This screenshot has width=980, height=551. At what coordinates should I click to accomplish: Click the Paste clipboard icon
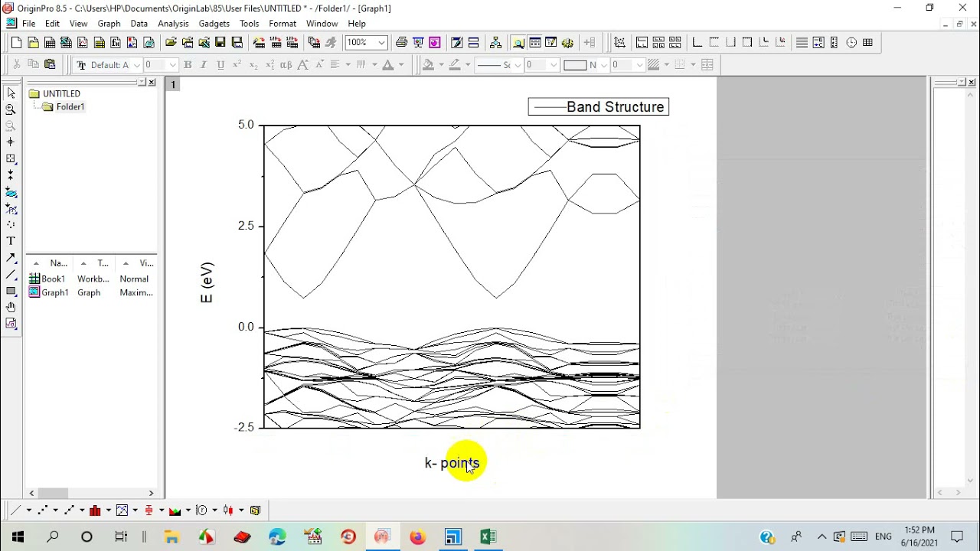tap(50, 65)
